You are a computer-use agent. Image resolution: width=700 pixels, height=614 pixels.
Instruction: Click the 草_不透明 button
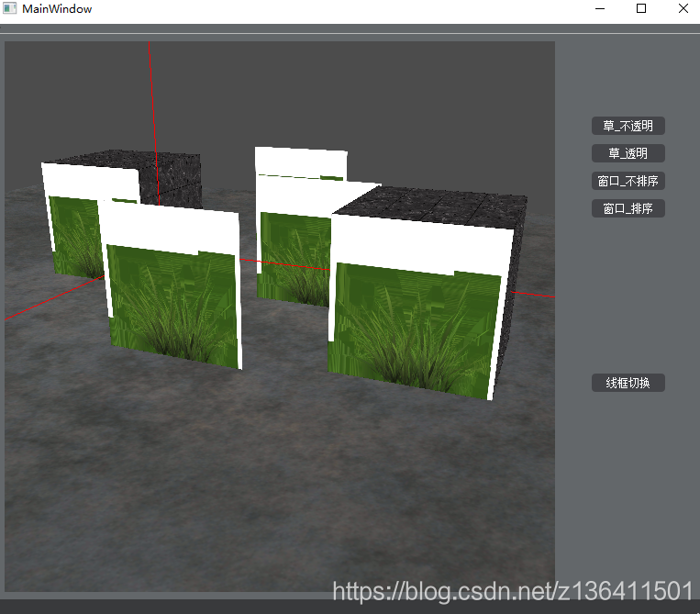point(628,126)
